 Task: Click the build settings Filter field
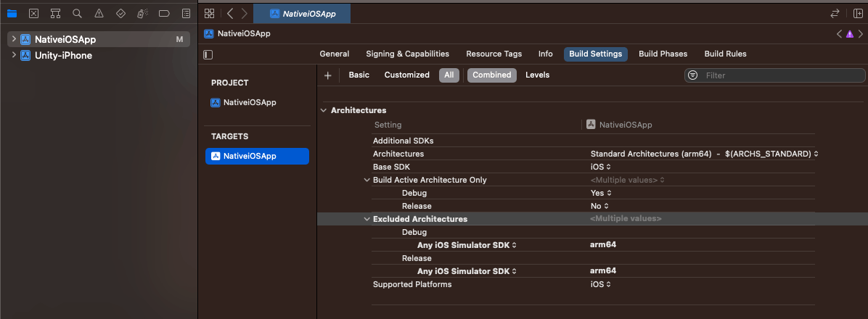pos(775,75)
